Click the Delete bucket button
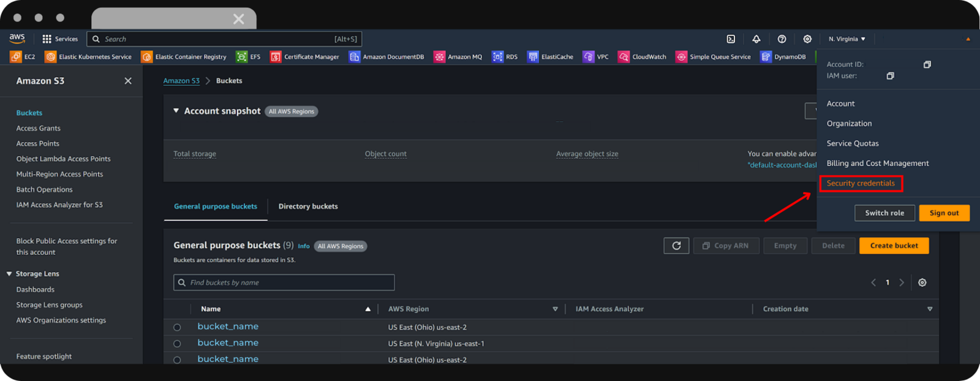 (833, 246)
